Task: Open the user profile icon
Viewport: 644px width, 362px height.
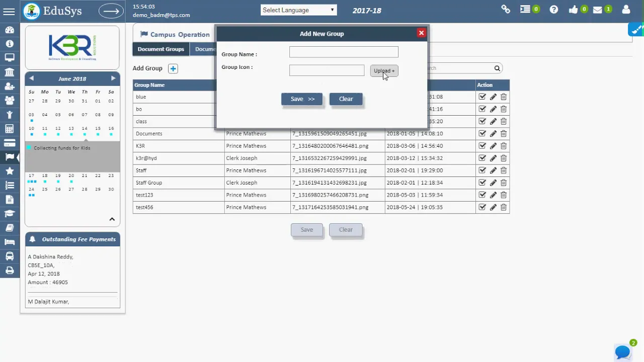Action: pos(626,10)
